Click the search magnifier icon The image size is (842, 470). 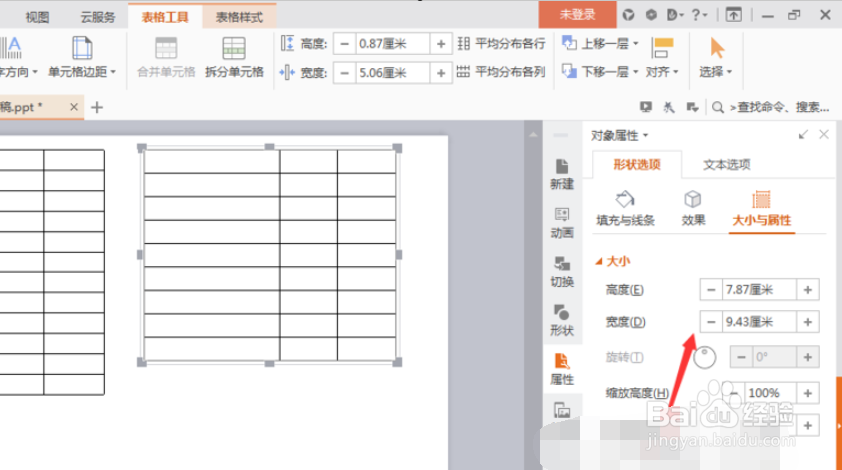(717, 107)
